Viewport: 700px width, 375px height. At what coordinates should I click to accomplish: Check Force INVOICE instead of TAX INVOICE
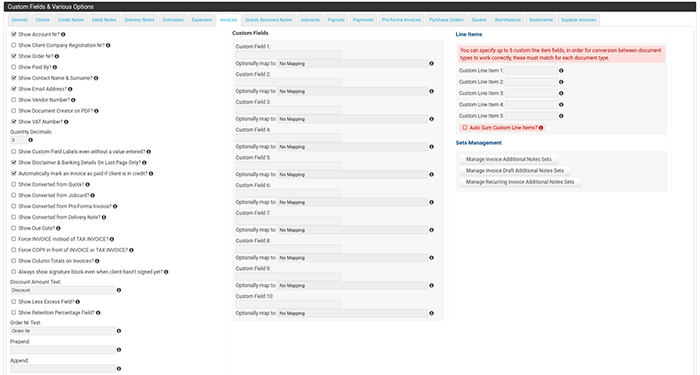pos(13,239)
